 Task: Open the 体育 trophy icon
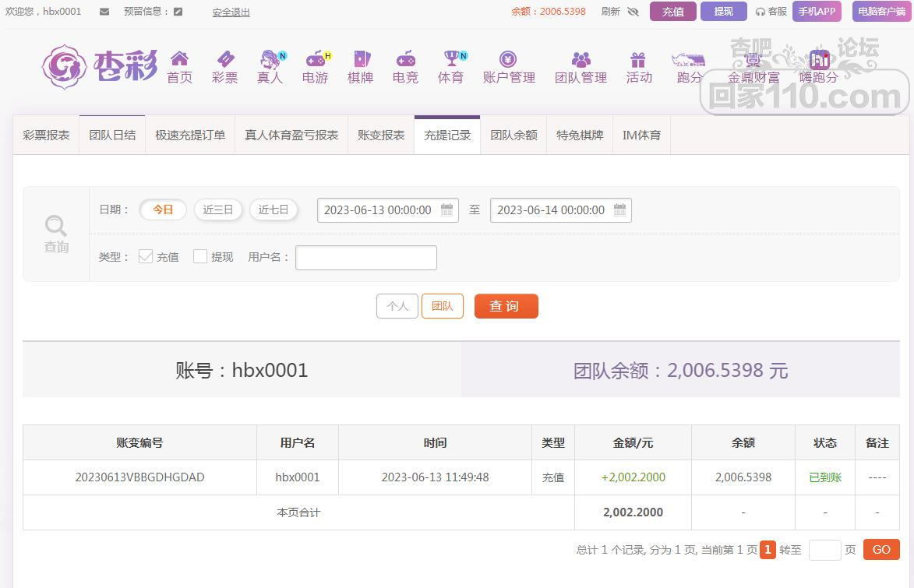[450, 60]
